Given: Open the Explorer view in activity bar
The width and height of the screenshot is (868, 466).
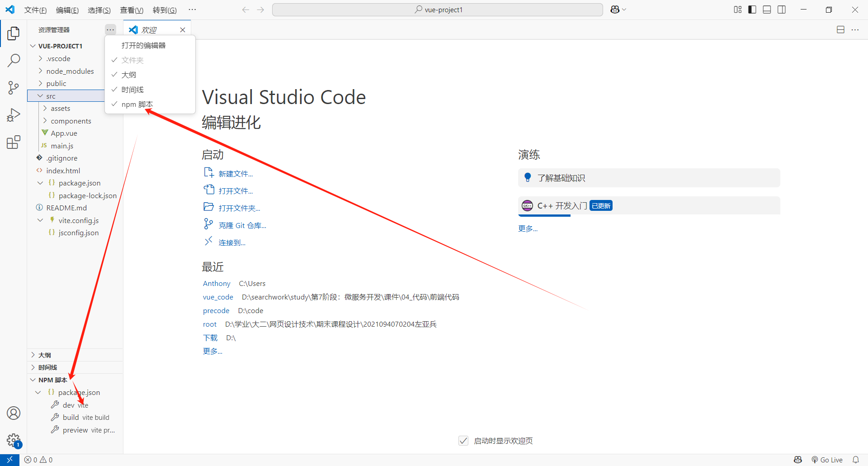Looking at the screenshot, I should 14,33.
